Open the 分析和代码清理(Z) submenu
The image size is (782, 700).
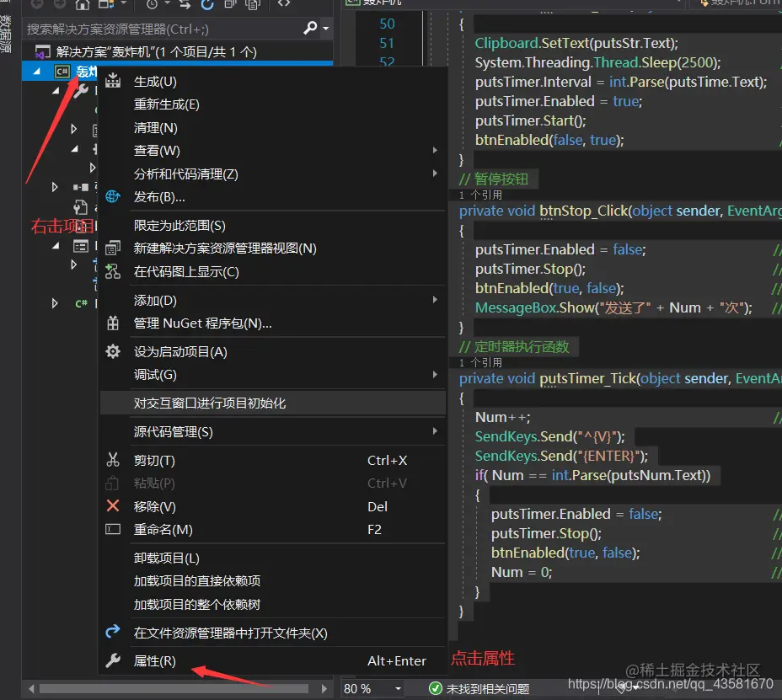(x=435, y=174)
